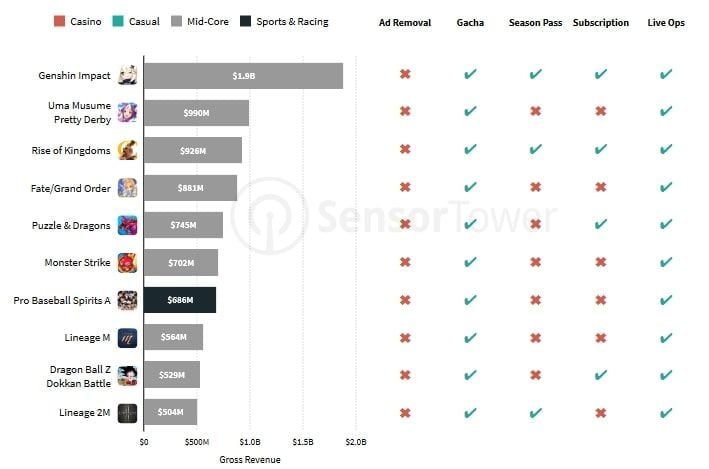Click the dark $686M Pro Baseball bar
709x469 pixels.
coord(180,300)
